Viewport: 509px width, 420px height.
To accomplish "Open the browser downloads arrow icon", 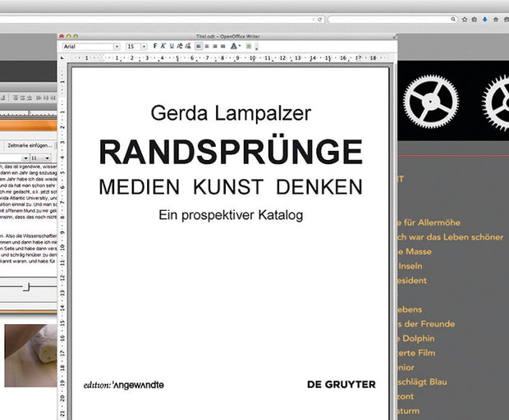I will point(484,20).
